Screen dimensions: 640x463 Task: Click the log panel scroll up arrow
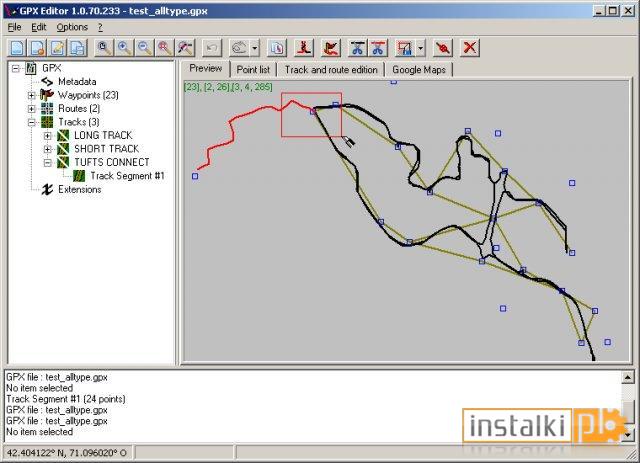coord(627,377)
